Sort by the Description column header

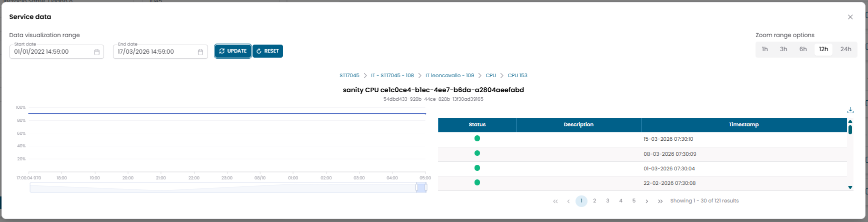point(578,125)
